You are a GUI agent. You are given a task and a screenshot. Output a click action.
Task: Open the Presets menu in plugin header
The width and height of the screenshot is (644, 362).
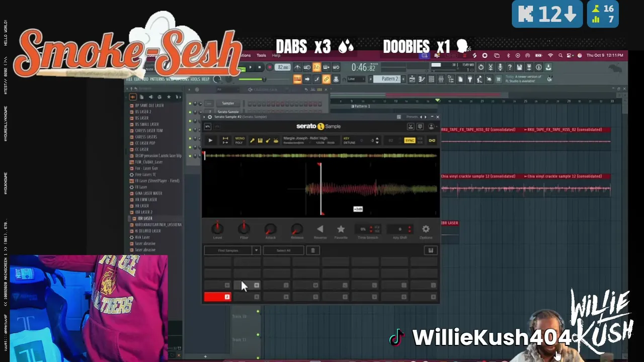412,117
